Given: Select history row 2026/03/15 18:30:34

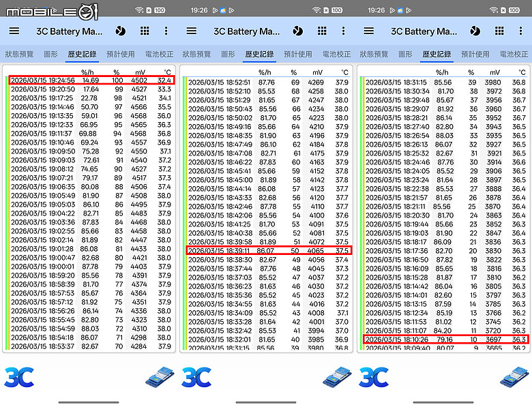Looking at the screenshot, I should coord(445,91).
